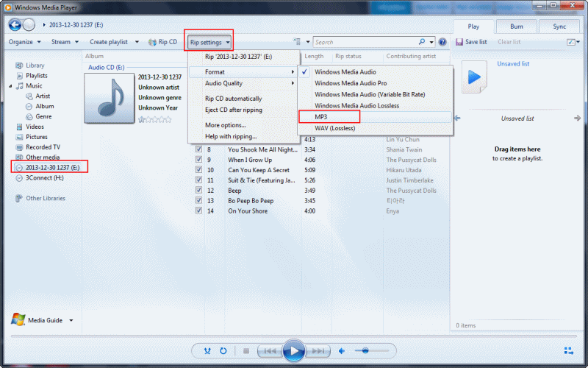Select Other media in navigation pane
The width and height of the screenshot is (588, 368).
(43, 157)
